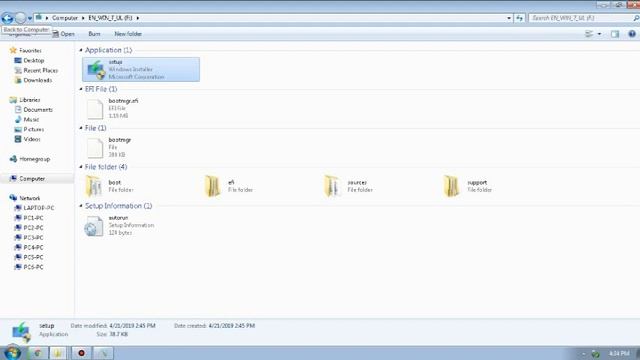
Task: Collapse the EFI File (1) group
Action: click(x=81, y=89)
